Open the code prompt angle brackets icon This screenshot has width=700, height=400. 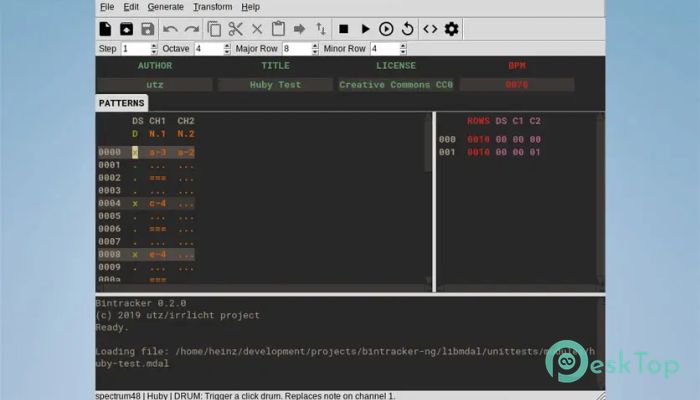coord(430,29)
